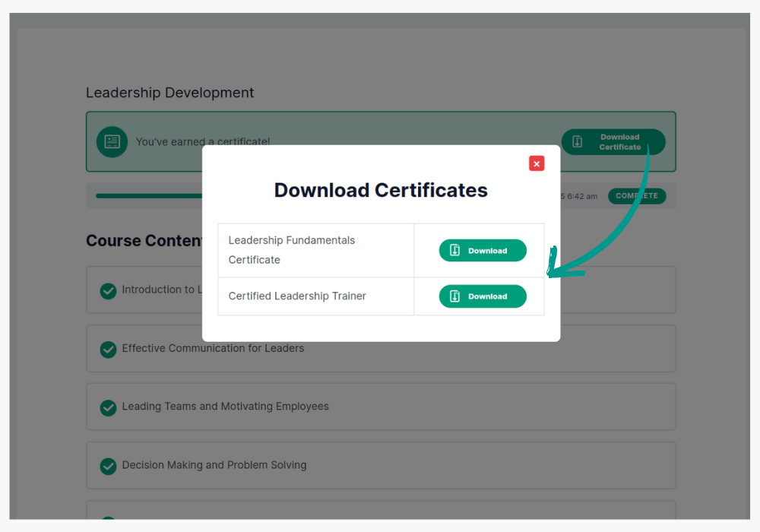760x532 pixels.
Task: Open Leading Teams and Motivating Employees lesson
Action: pos(225,407)
